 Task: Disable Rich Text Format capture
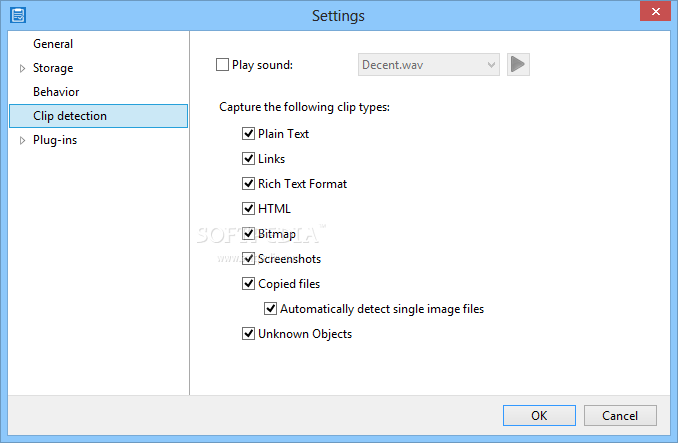tap(248, 184)
